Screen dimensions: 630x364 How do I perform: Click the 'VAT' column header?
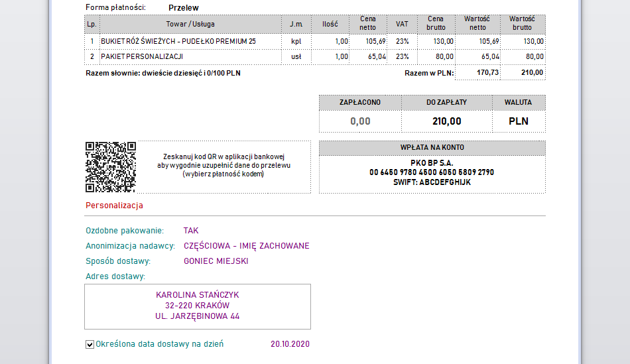coord(402,24)
